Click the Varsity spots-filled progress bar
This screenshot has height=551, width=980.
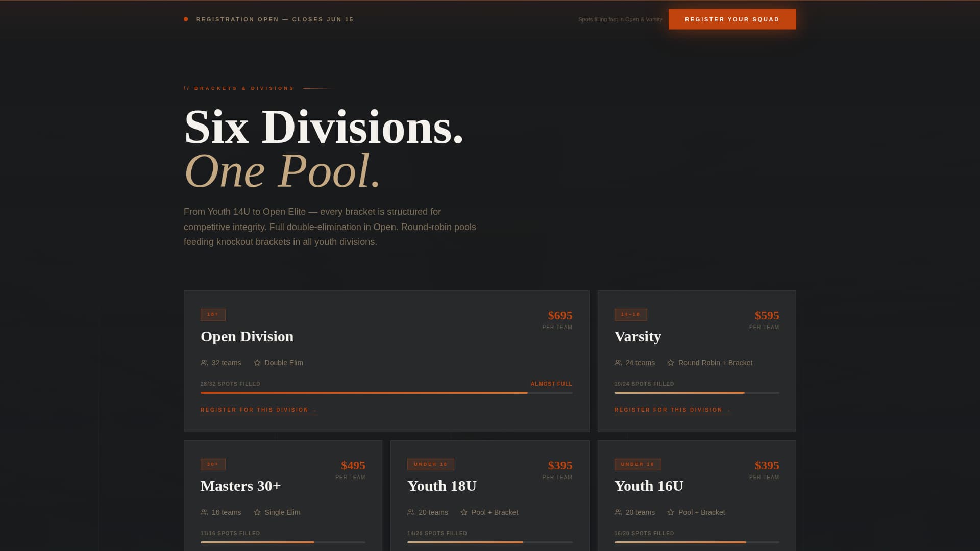(697, 393)
